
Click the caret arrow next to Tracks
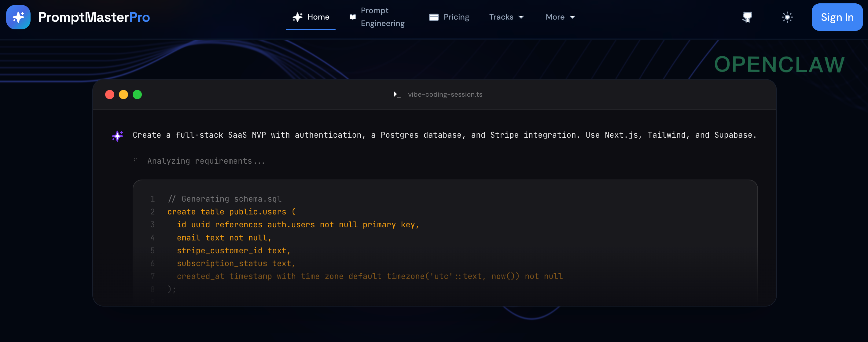coord(521,17)
